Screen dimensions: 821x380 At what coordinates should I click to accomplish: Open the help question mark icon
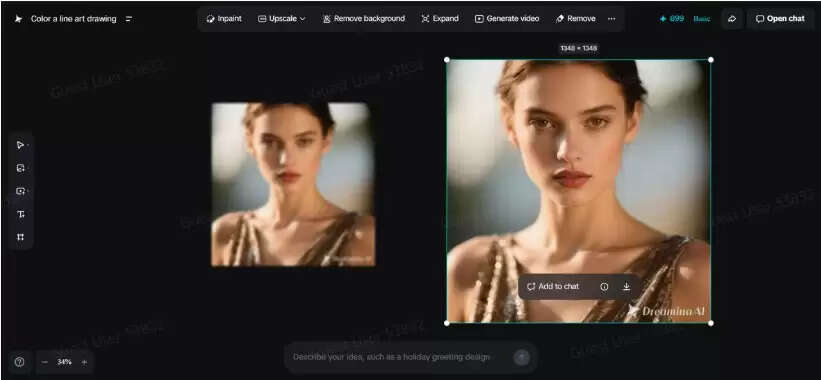[x=19, y=362]
